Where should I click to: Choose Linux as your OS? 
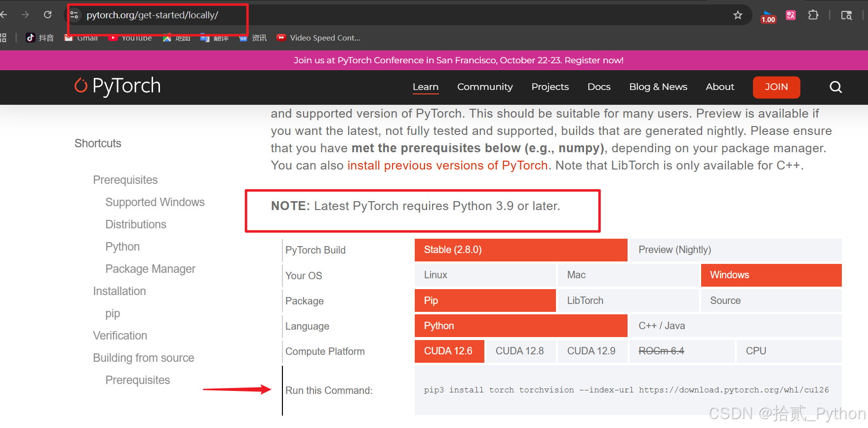(x=485, y=275)
